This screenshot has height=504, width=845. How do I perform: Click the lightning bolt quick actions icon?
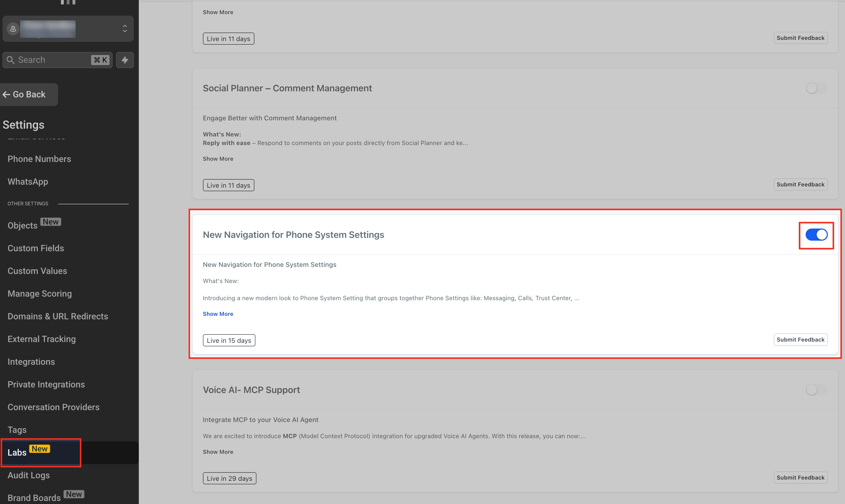tap(125, 60)
